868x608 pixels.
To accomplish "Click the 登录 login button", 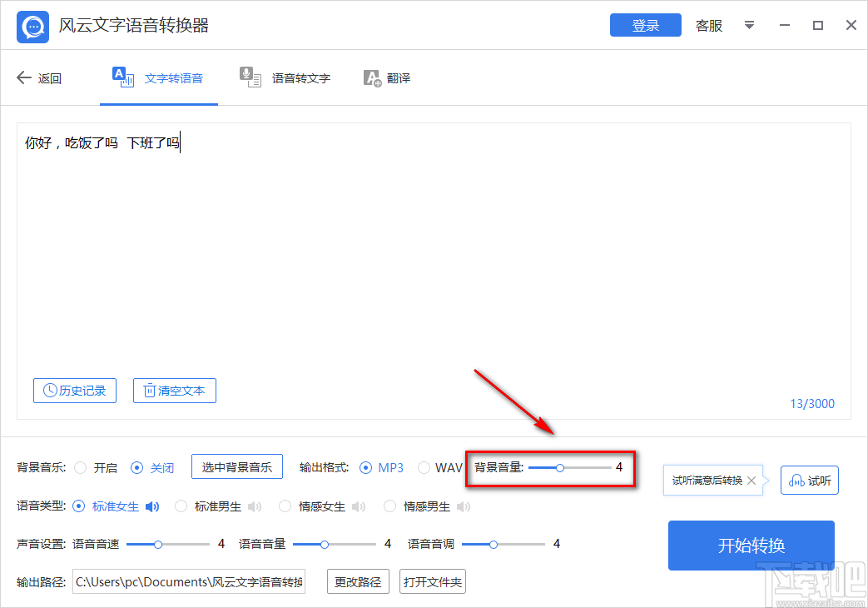I will tap(645, 25).
